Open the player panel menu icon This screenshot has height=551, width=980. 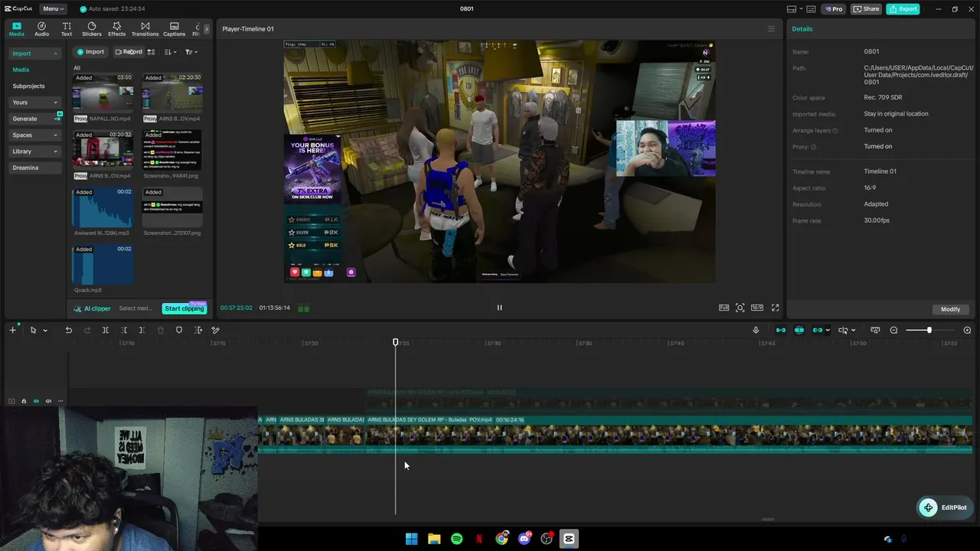point(771,29)
